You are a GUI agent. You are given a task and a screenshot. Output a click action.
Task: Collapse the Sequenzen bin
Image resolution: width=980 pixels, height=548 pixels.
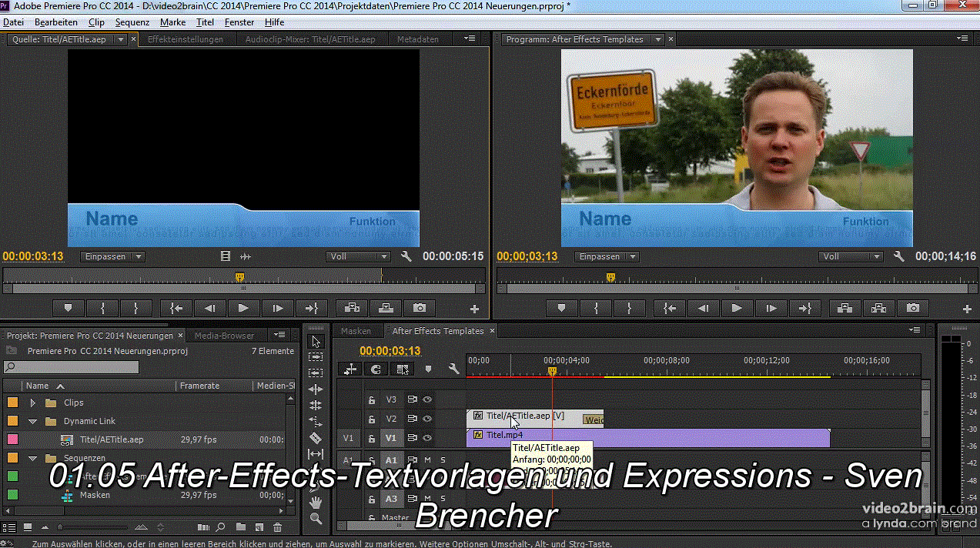(x=32, y=458)
